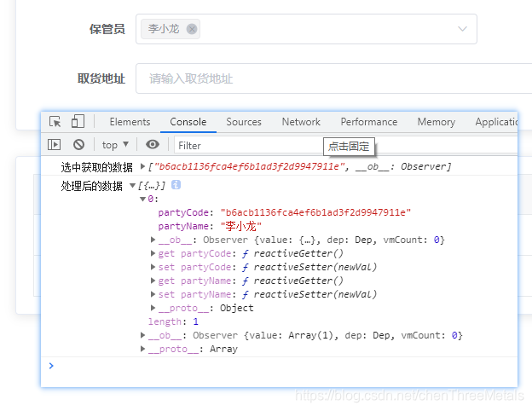Image resolution: width=532 pixels, height=411 pixels.
Task: Expand the __proto__: Array row
Action: tap(143, 349)
